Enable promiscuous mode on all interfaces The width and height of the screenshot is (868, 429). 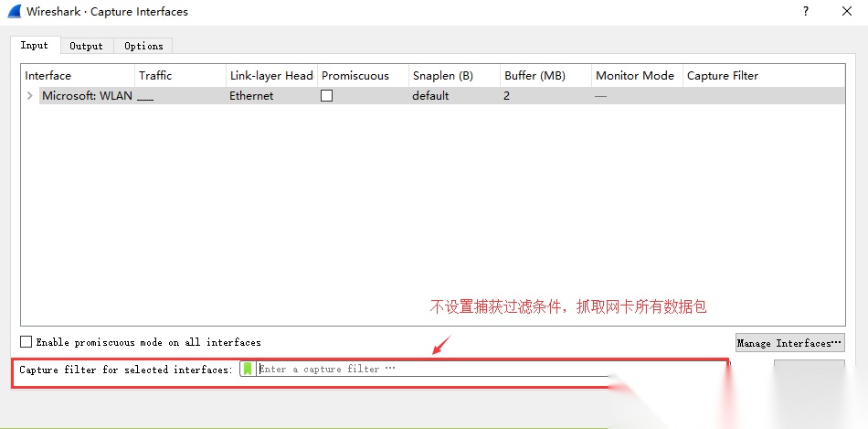coord(26,342)
